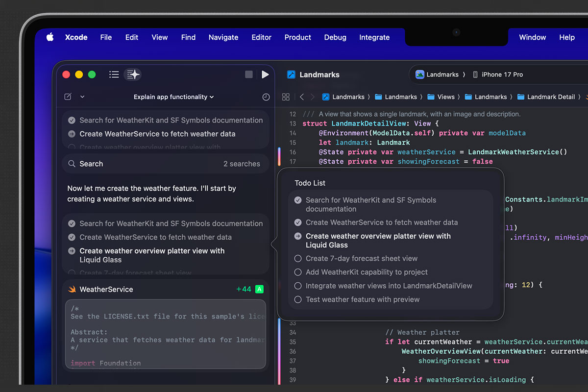
Task: Check 'Test weather feature with preview' circle
Action: pos(298,299)
